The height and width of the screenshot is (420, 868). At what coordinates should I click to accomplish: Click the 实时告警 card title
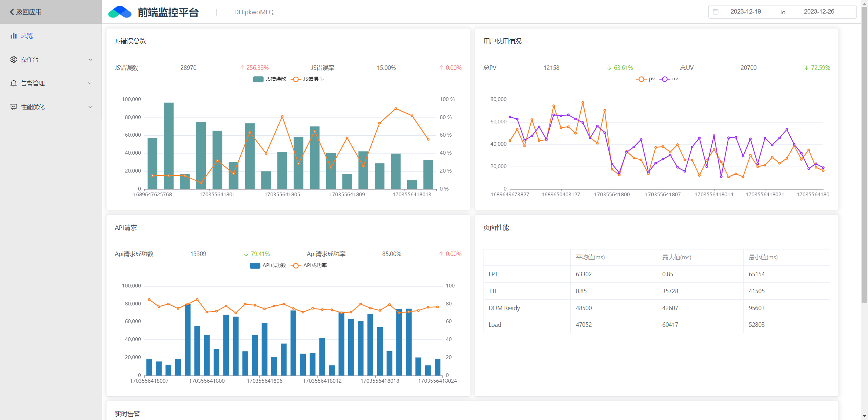coord(127,414)
